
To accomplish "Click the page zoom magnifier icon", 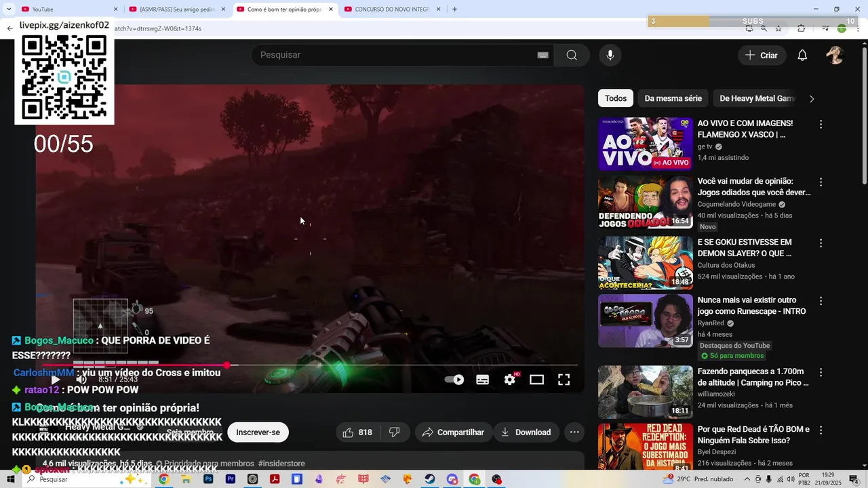I will [764, 28].
